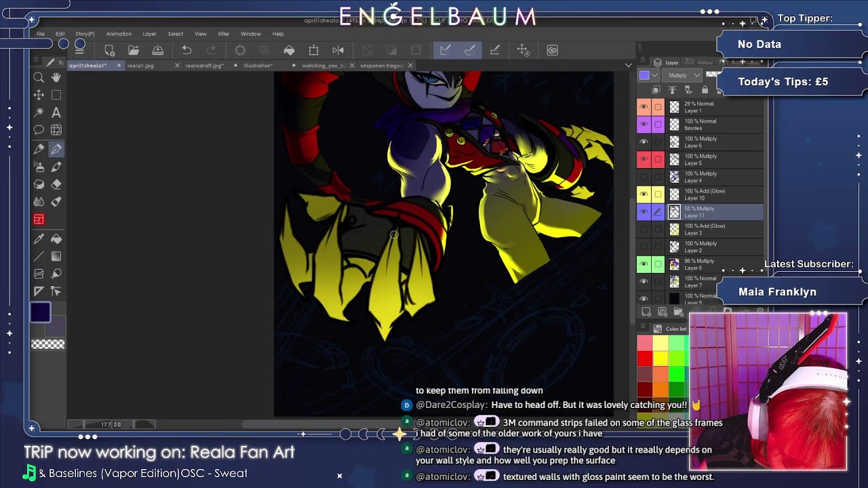Switch to the illustration document tab

(258, 66)
